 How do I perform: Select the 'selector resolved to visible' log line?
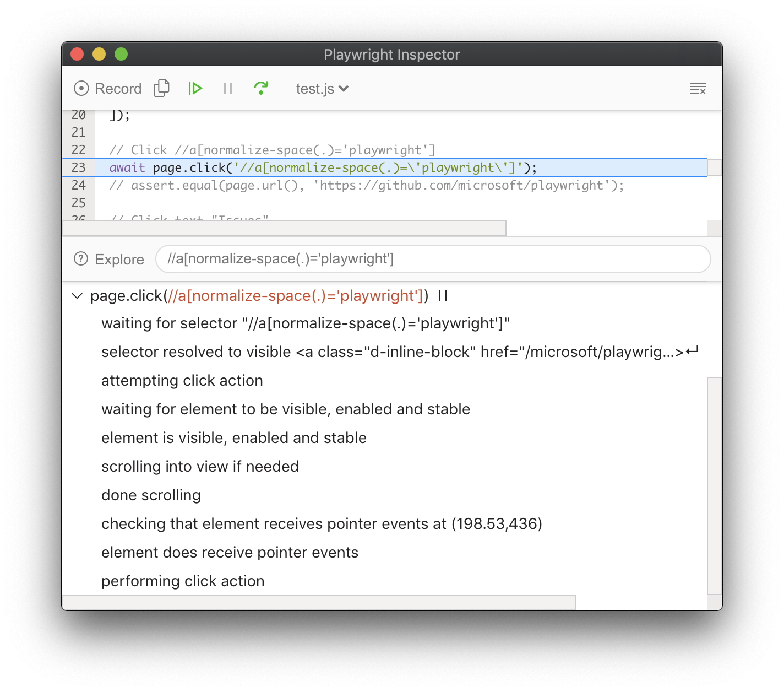pyautogui.click(x=400, y=352)
